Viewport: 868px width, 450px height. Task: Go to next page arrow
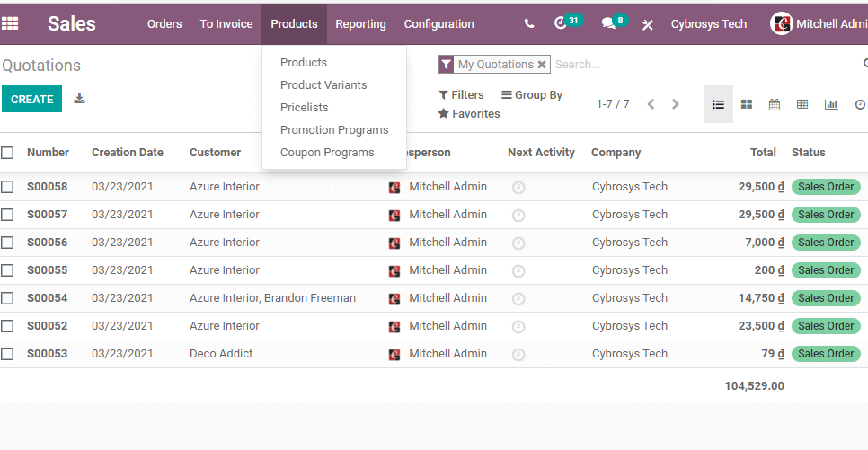pyautogui.click(x=675, y=104)
